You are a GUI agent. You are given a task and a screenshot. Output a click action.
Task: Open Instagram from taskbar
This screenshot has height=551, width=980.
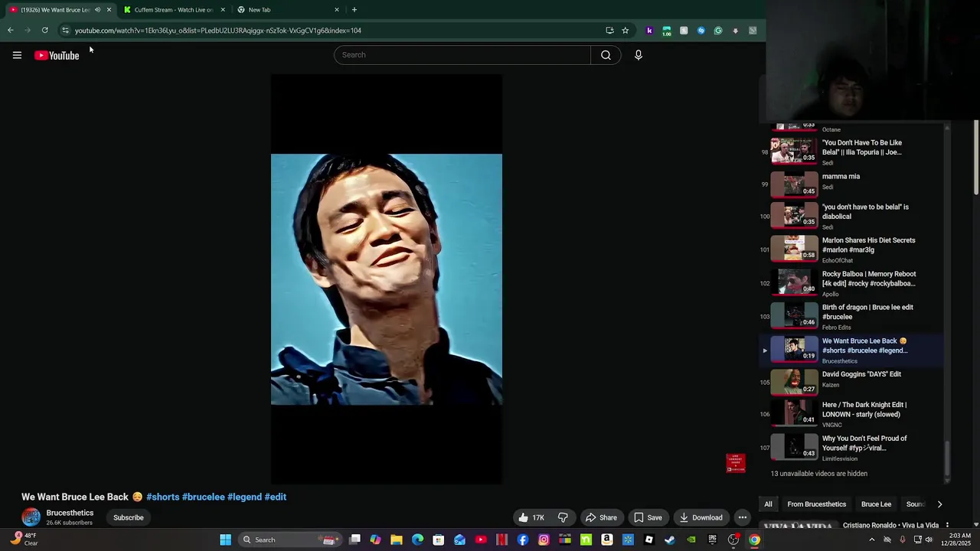pyautogui.click(x=544, y=540)
